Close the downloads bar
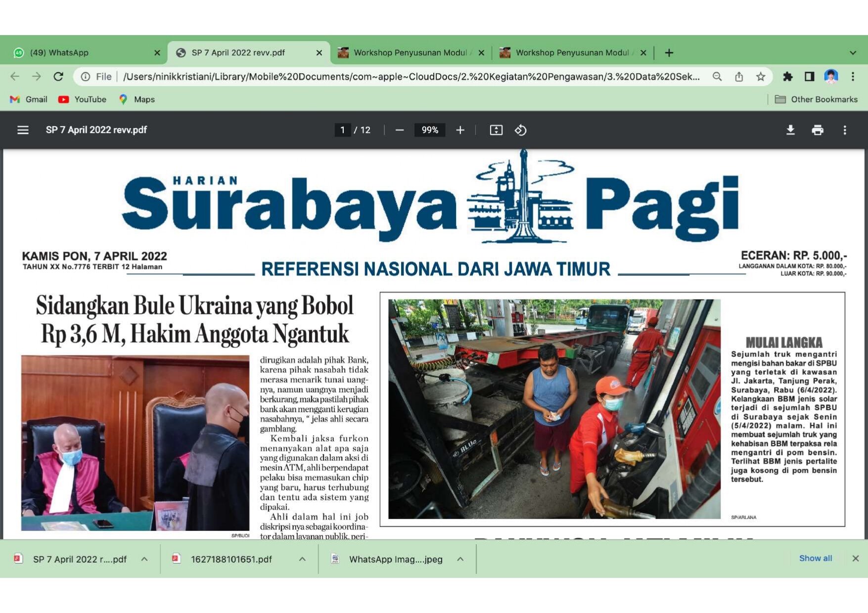Image resolution: width=868 pixels, height=613 pixels. click(x=856, y=558)
